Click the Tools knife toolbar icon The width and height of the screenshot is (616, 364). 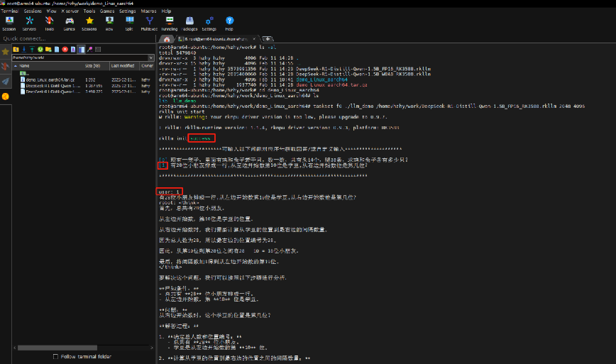(49, 23)
